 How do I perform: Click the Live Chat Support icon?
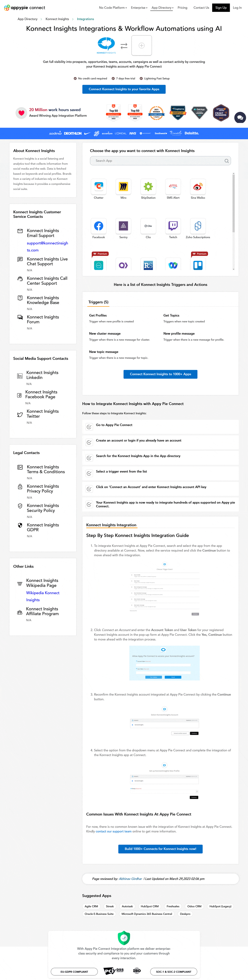tap(20, 259)
